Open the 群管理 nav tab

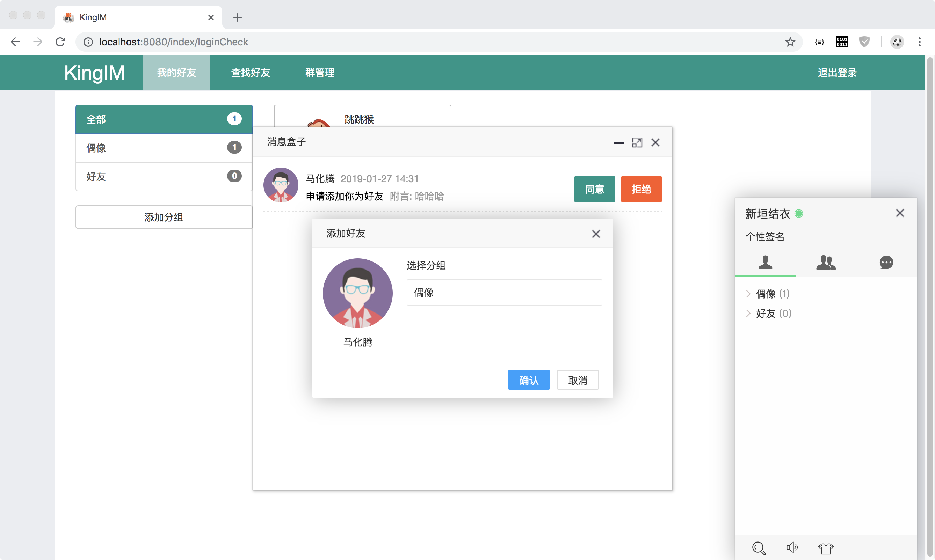click(x=319, y=73)
